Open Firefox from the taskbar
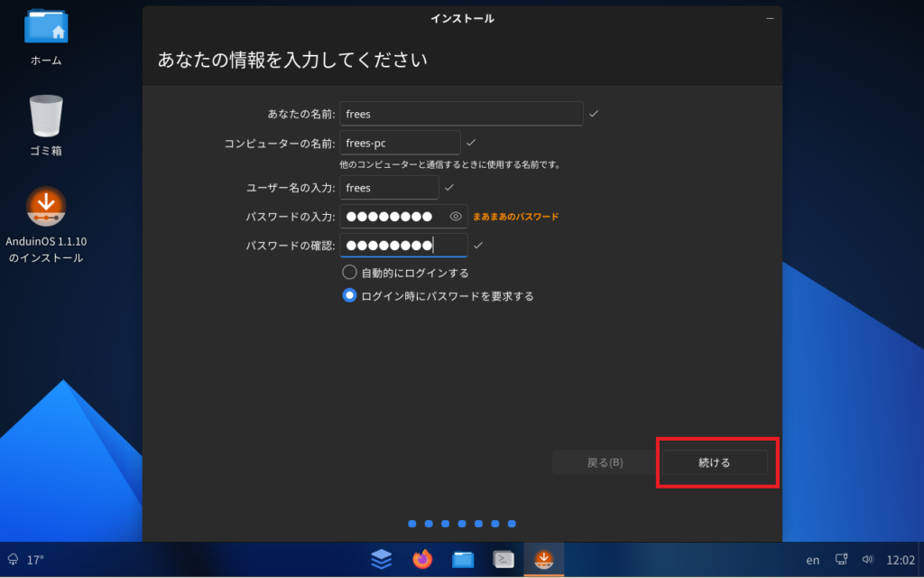Viewport: 924px width, 578px height. click(422, 559)
